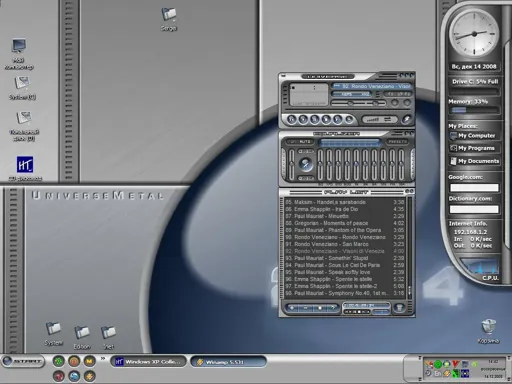Toggle the shuffle arrows in Winamp pill
This screenshot has height=384, width=512.
point(388,119)
